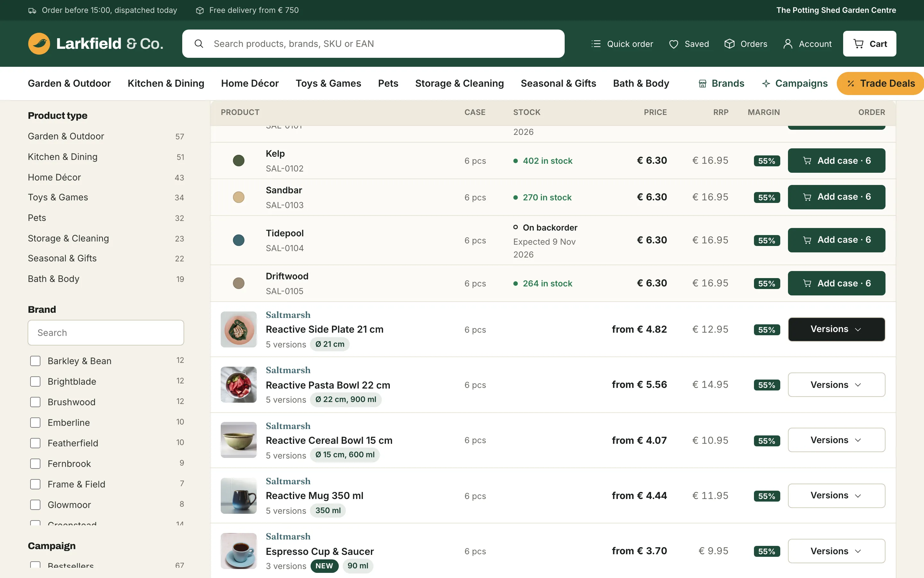Open Quick order list
Image resolution: width=924 pixels, height=578 pixels.
click(622, 44)
